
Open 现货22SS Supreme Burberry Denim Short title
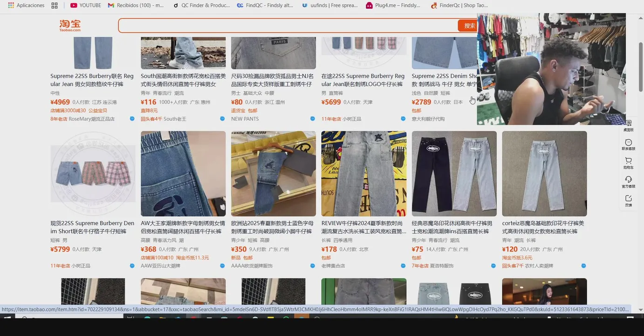pyautogui.click(x=92, y=227)
